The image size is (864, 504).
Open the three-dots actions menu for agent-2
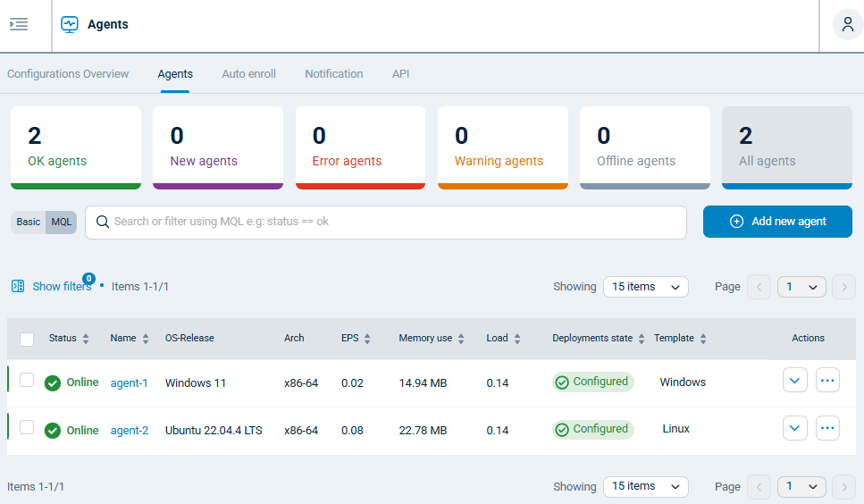[x=827, y=428]
